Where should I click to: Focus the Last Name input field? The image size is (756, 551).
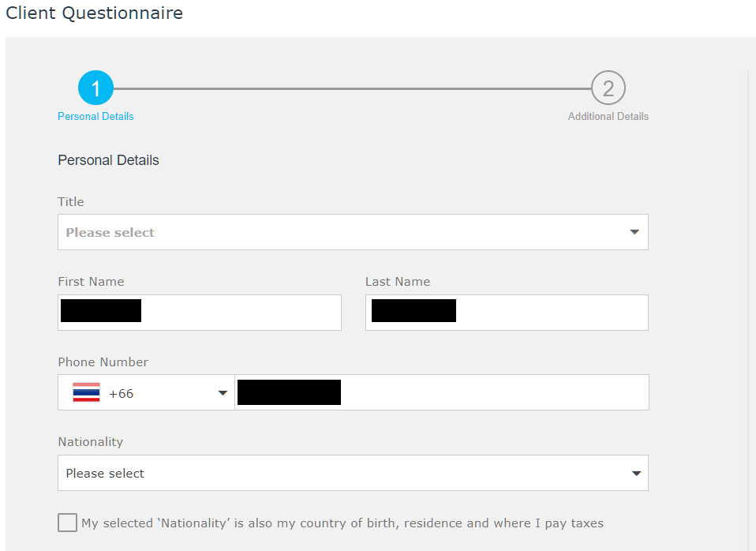tap(507, 313)
